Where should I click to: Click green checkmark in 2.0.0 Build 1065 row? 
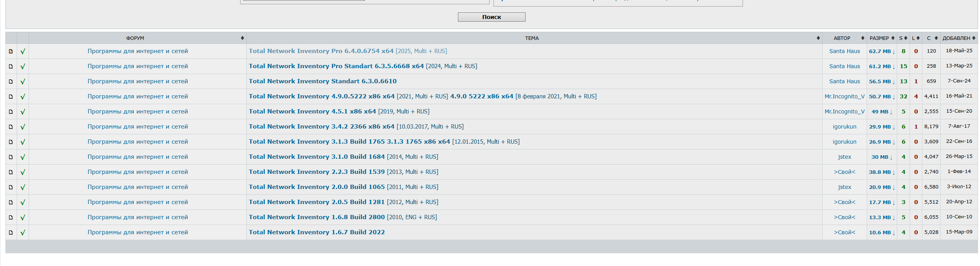(23, 187)
